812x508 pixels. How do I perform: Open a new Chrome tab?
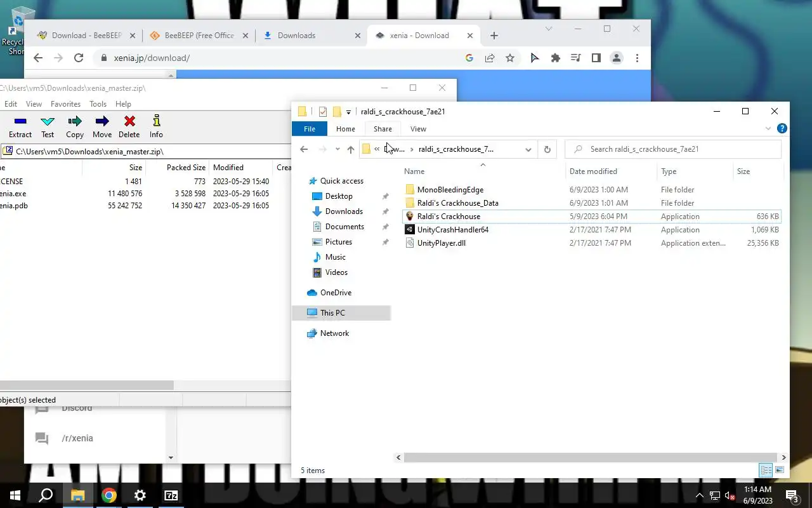tap(494, 36)
